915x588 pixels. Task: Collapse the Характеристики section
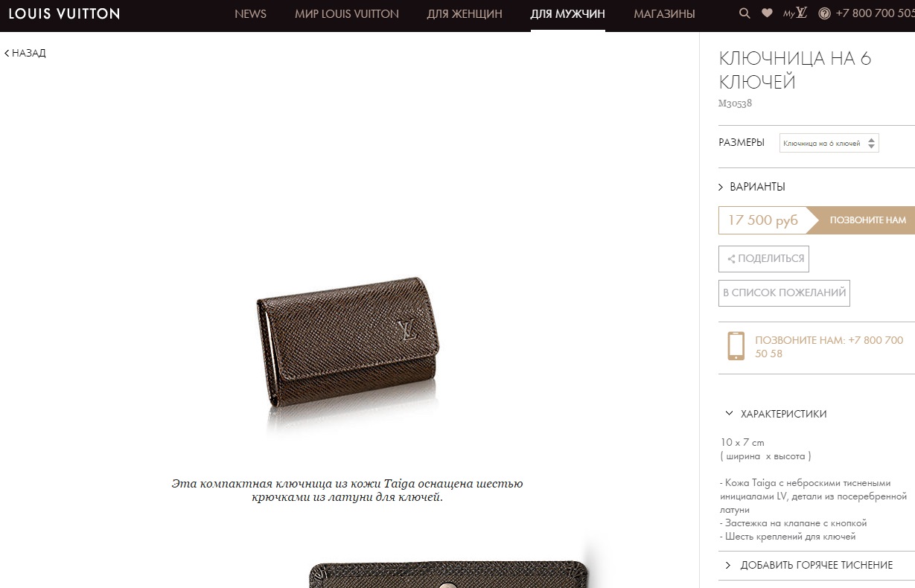coord(776,414)
